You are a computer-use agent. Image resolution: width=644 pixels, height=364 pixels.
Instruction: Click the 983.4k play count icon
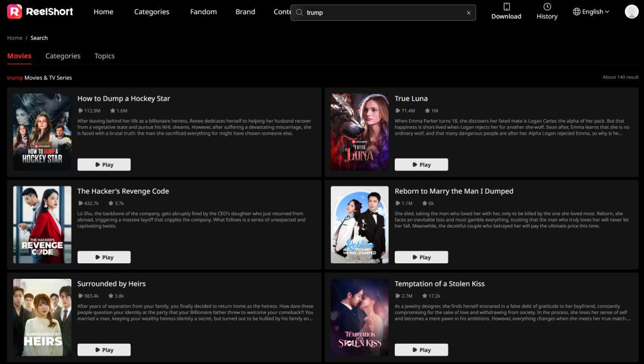pyautogui.click(x=80, y=296)
